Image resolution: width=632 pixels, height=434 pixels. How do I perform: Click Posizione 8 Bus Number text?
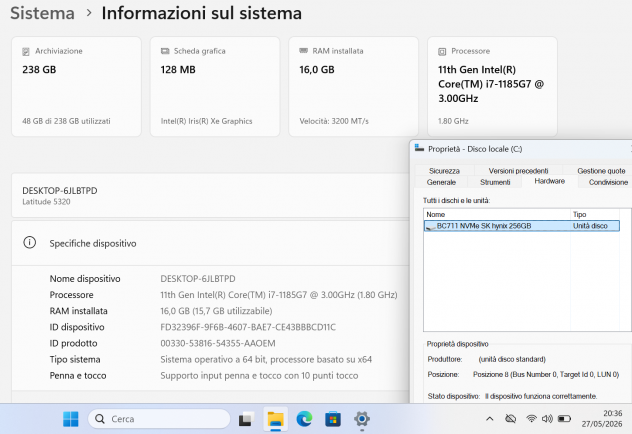[546, 374]
